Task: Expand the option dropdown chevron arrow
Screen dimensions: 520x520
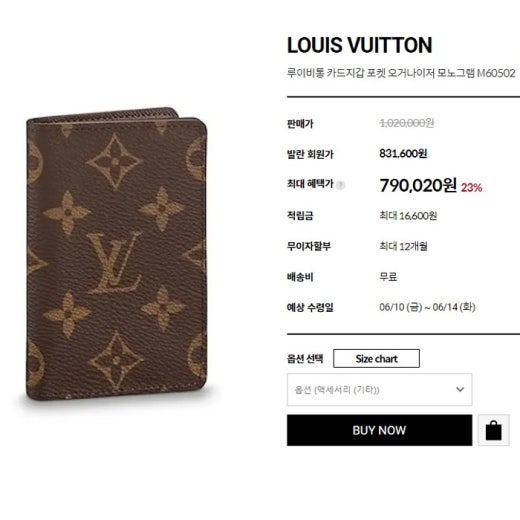Action: click(x=460, y=389)
